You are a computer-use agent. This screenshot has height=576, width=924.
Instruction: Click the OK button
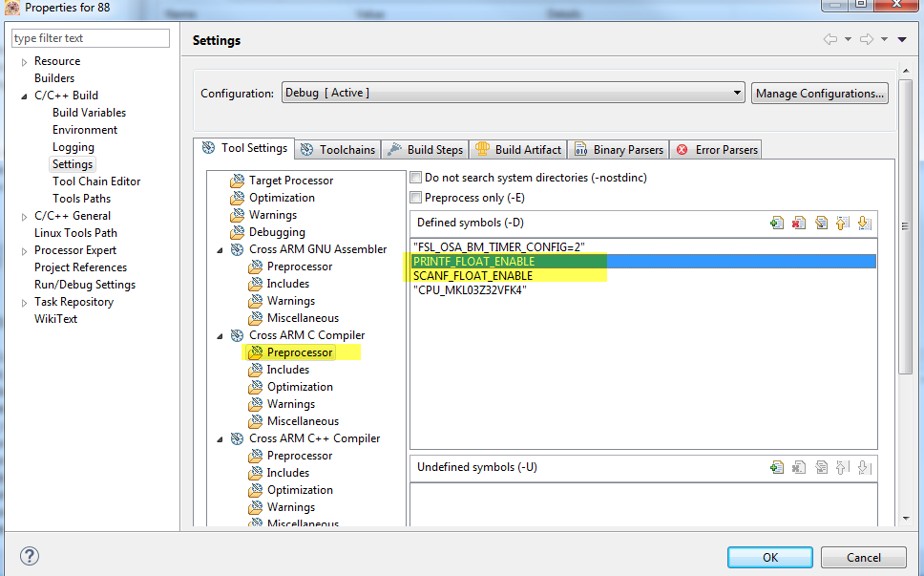(770, 557)
